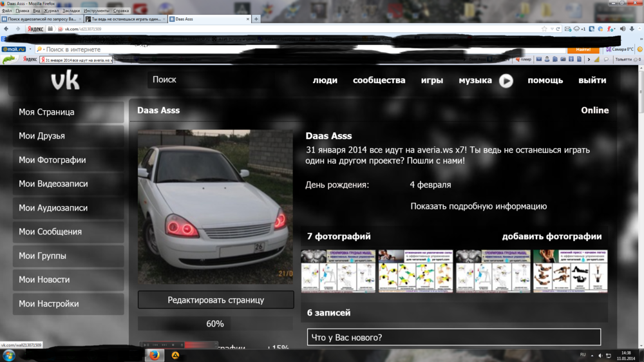Open the Закладки menu

point(71,11)
